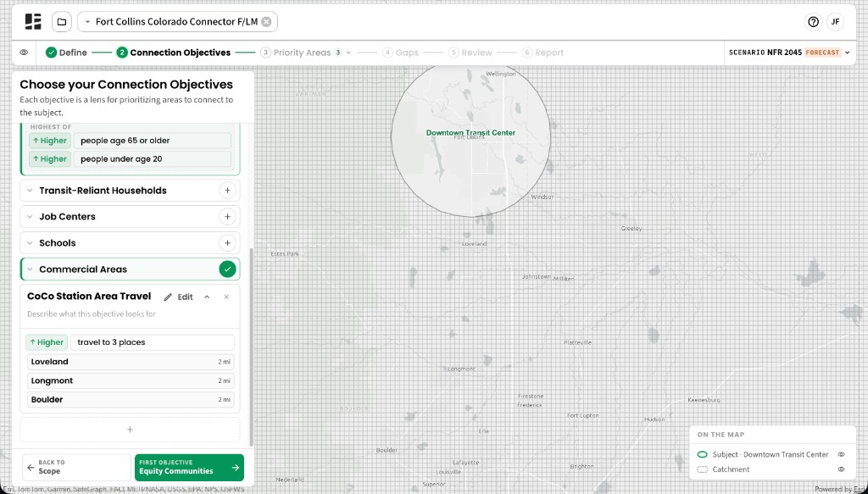Go back to Scope
Viewport: 868px width, 494px height.
coord(76,468)
